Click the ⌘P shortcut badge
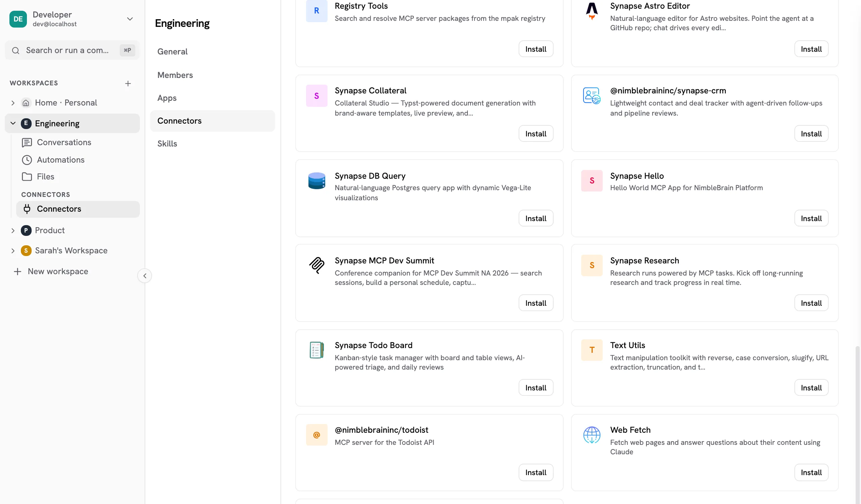The height and width of the screenshot is (504, 861). coord(127,50)
